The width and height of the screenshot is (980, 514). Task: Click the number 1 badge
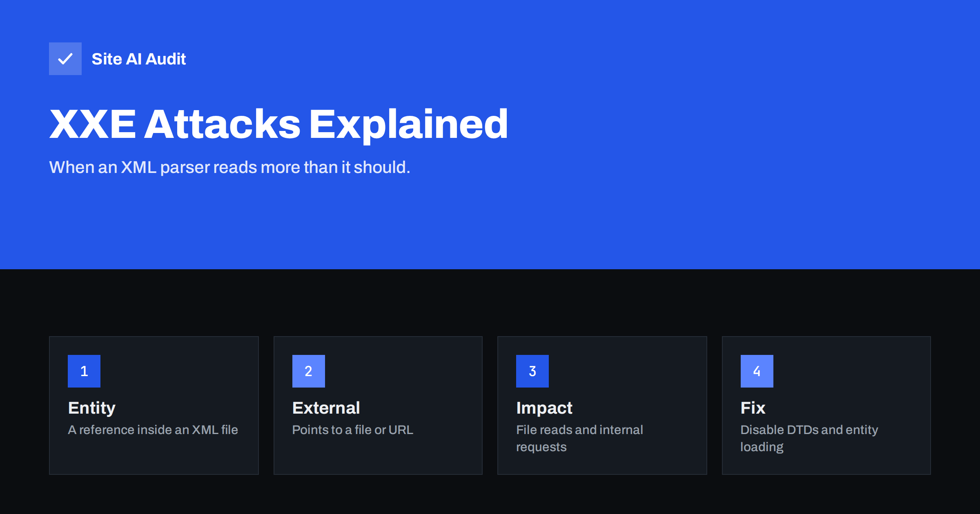pos(84,371)
